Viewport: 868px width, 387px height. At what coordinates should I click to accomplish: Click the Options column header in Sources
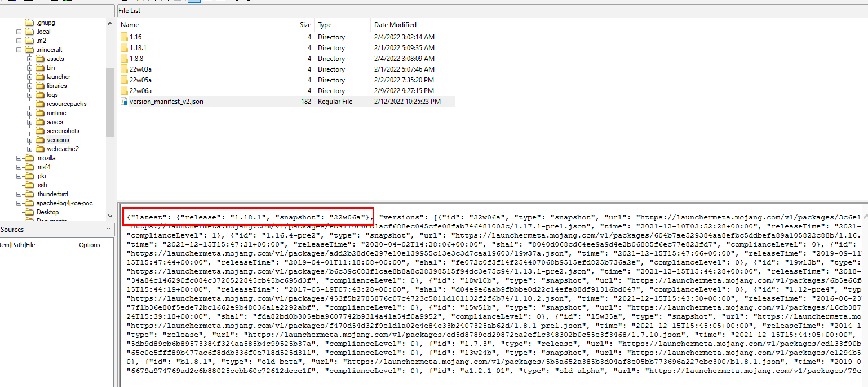(95, 245)
